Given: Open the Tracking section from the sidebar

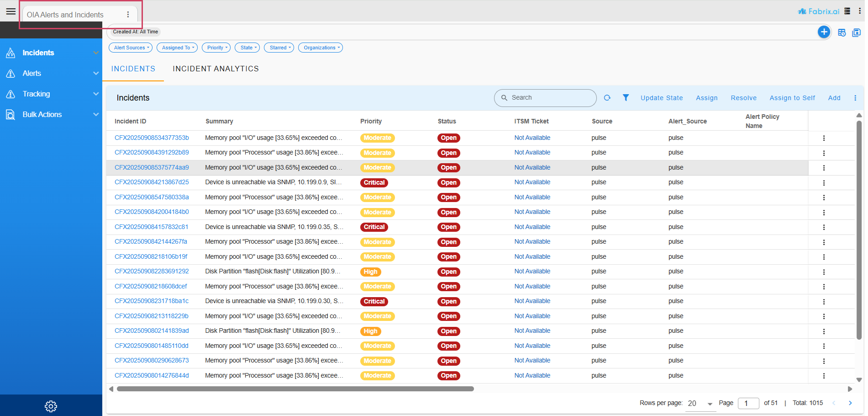Looking at the screenshot, I should pyautogui.click(x=37, y=94).
